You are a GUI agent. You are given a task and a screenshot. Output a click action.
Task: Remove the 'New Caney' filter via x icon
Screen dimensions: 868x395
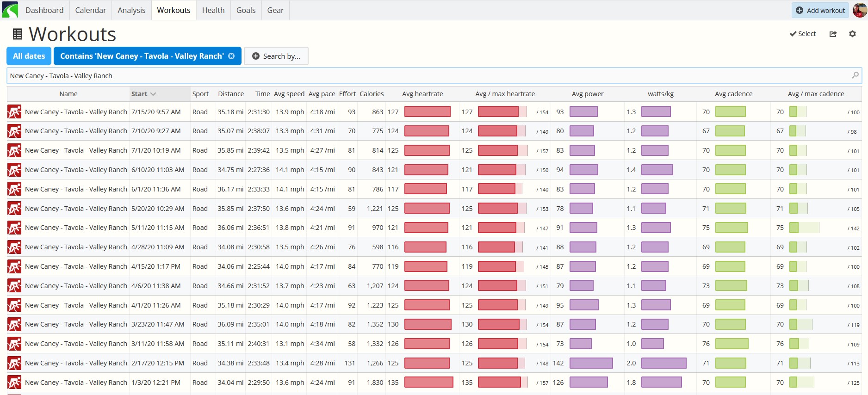coord(231,56)
